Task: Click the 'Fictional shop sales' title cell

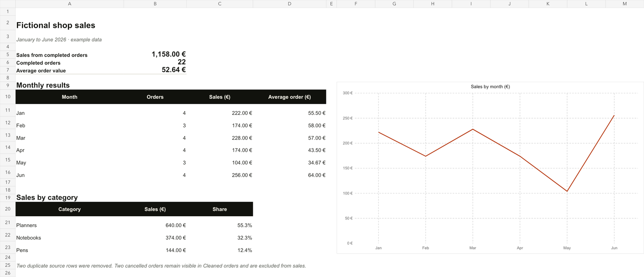Action: click(x=56, y=25)
